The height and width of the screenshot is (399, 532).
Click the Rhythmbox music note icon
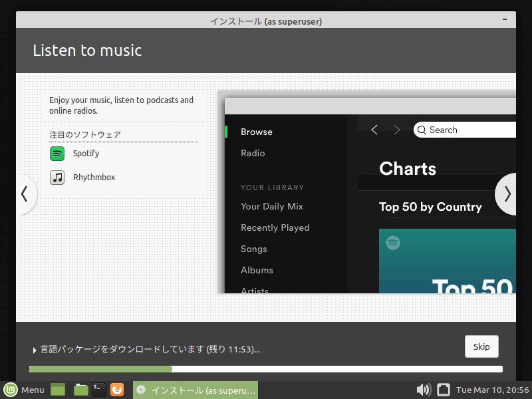[x=57, y=178]
